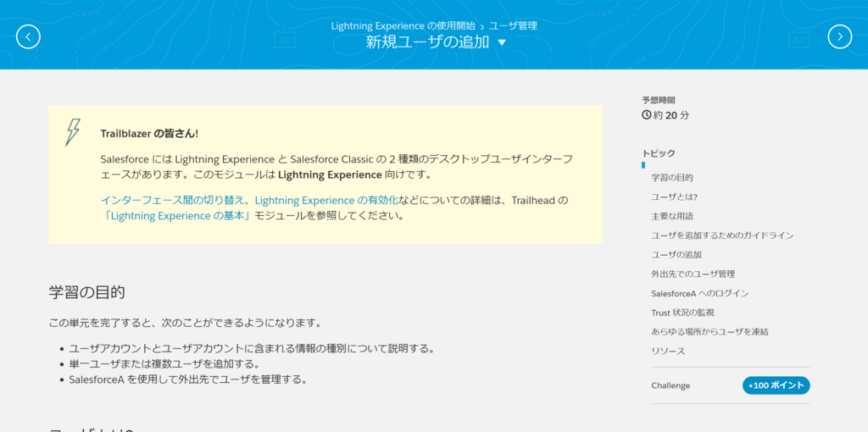Open the インターフェース間の切り替え link
Image resolution: width=868 pixels, height=432 pixels.
point(173,200)
